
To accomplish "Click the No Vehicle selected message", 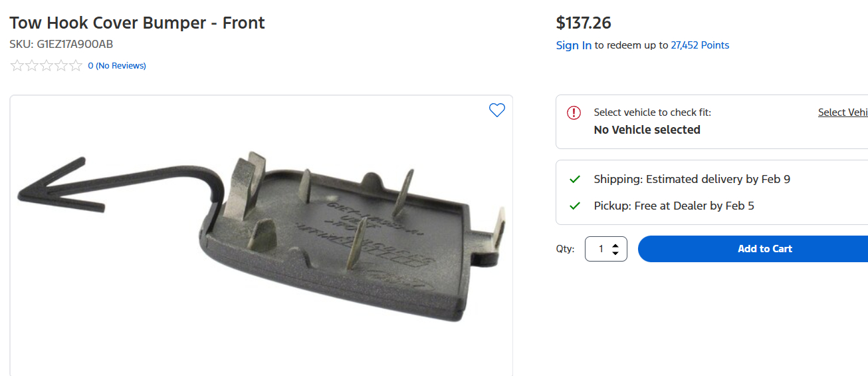I will (647, 130).
